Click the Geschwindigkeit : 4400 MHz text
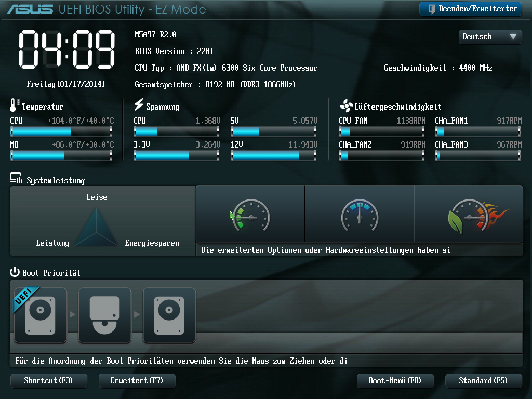The height and width of the screenshot is (399, 532). point(438,68)
